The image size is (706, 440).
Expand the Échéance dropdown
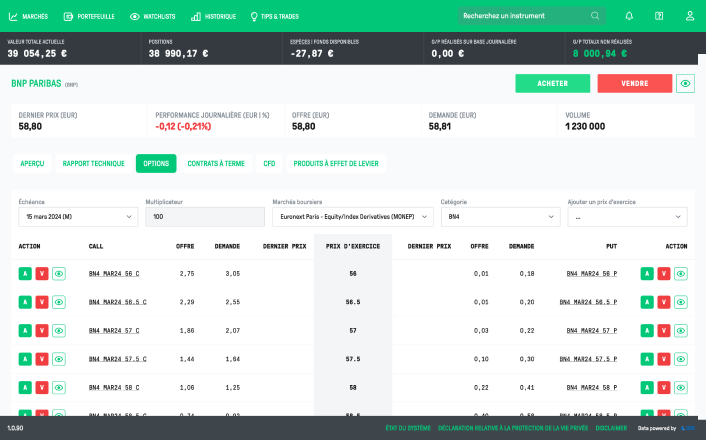coord(78,217)
